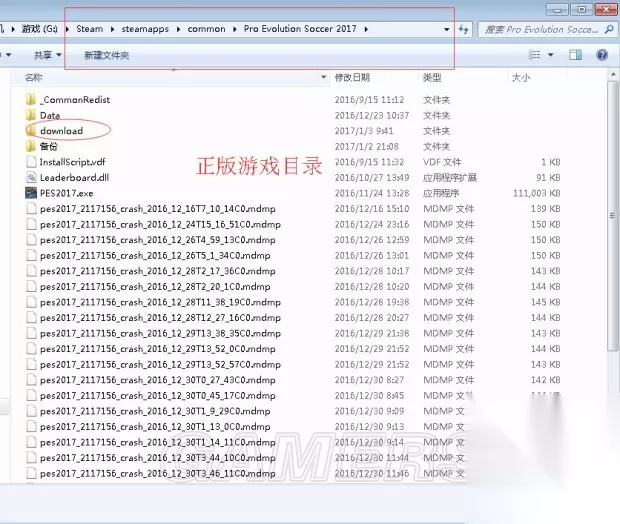The height and width of the screenshot is (524, 620).
Task: Select crash file 12_29T13_52_57C0.mdmp
Action: pos(154,365)
